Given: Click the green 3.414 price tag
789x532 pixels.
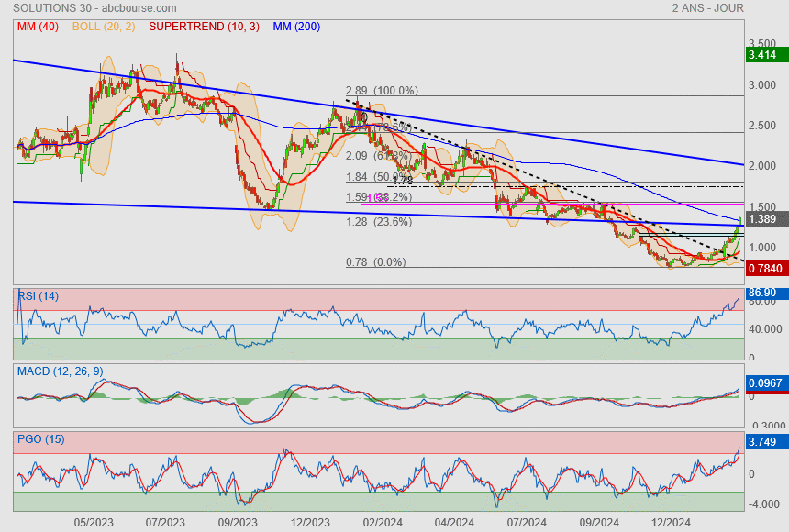Looking at the screenshot, I should tap(763, 55).
